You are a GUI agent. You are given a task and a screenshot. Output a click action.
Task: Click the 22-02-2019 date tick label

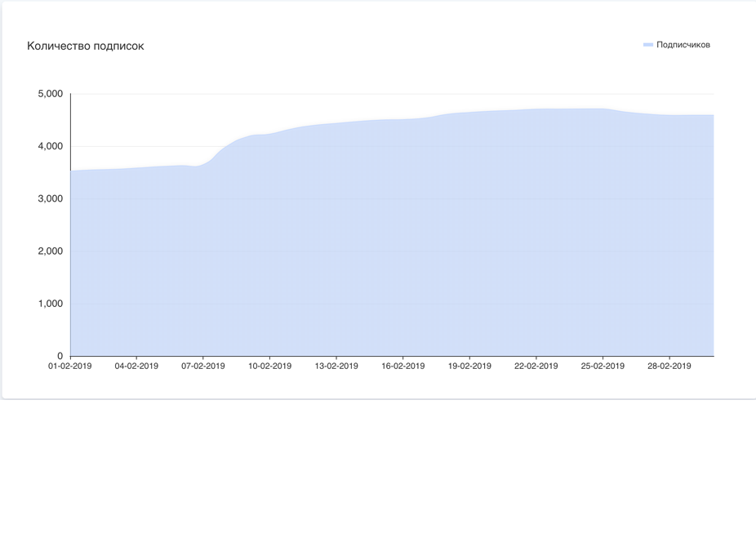click(536, 366)
